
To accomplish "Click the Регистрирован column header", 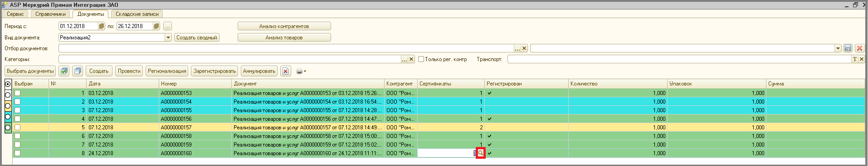I will click(527, 84).
